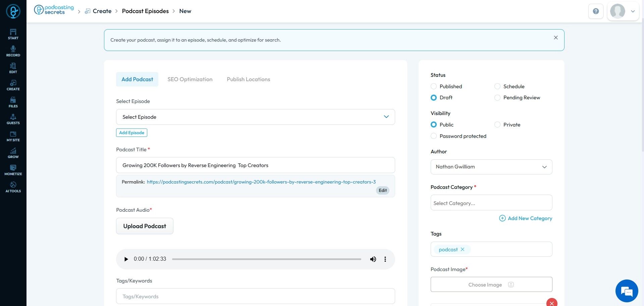This screenshot has height=306, width=644.
Task: Open the GROW analytics section
Action: coord(13,153)
